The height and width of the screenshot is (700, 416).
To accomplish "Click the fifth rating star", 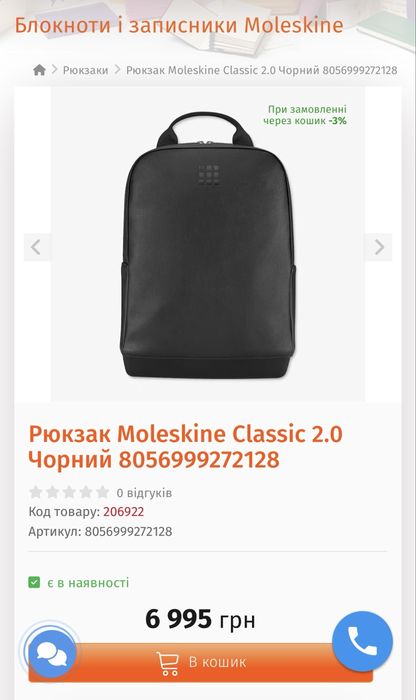I will click(103, 492).
